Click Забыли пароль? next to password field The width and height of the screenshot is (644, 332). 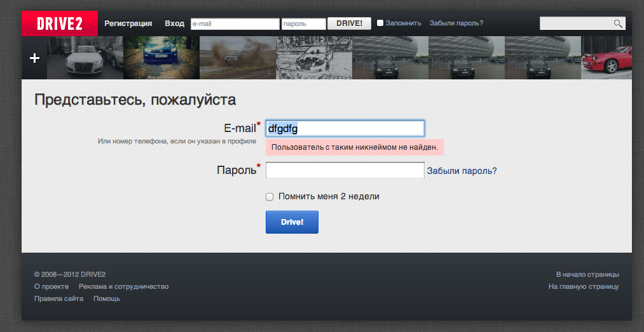pyautogui.click(x=462, y=171)
